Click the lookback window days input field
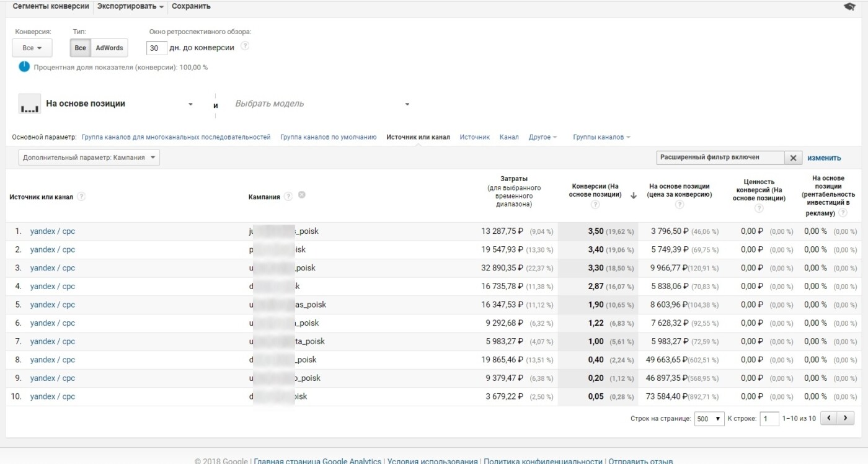 (157, 48)
